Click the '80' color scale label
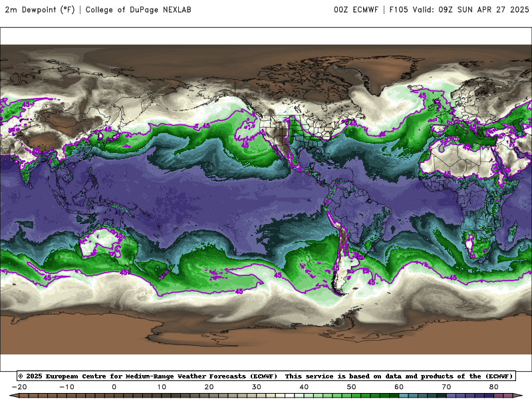 494,387
